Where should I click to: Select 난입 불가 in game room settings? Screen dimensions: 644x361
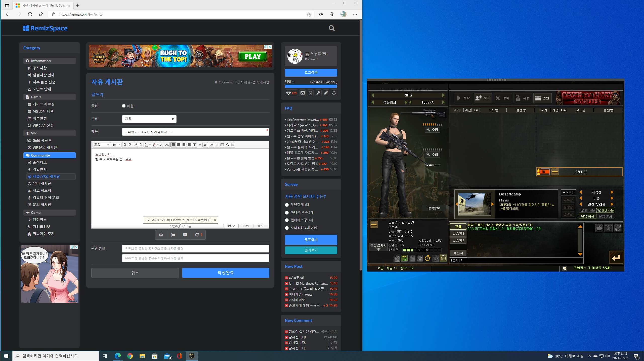coord(605,216)
